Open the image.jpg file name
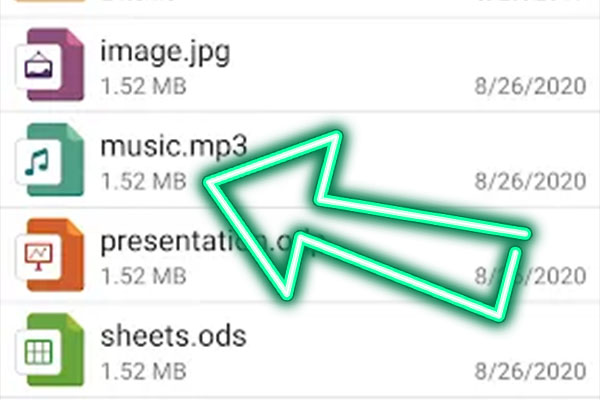This screenshot has width=600, height=400. (165, 52)
